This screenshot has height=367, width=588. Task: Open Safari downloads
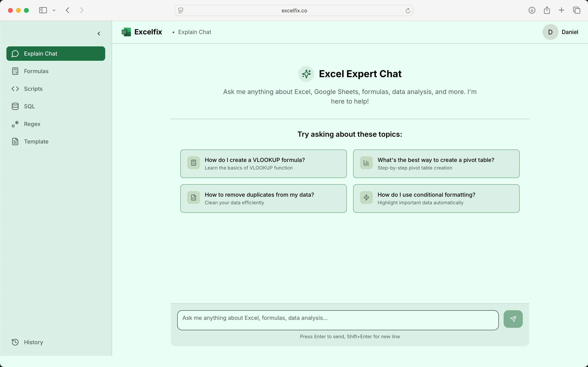click(532, 10)
